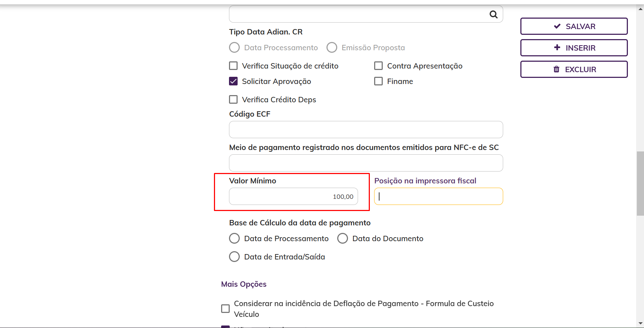Click the Posição na impressora fiscal field
The height and width of the screenshot is (328, 644).
click(x=439, y=196)
